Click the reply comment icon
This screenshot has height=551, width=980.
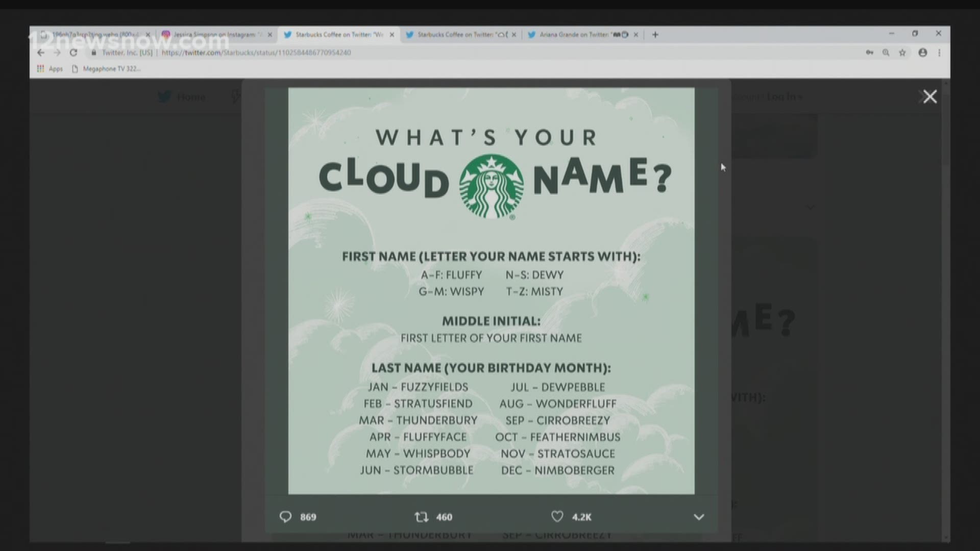[x=285, y=517]
